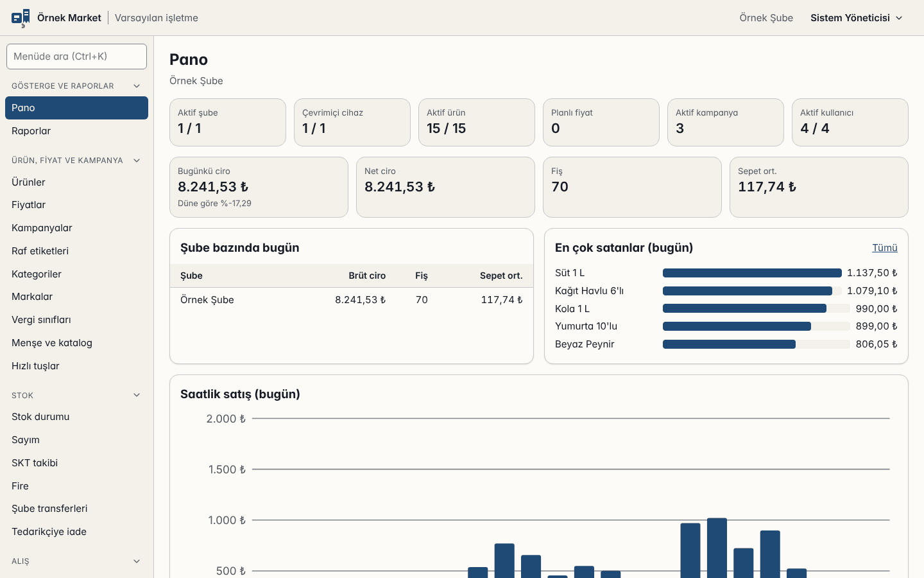This screenshot has height=578, width=924.
Task: Click the Aktif ürün 15 / 15 card
Action: click(x=477, y=122)
